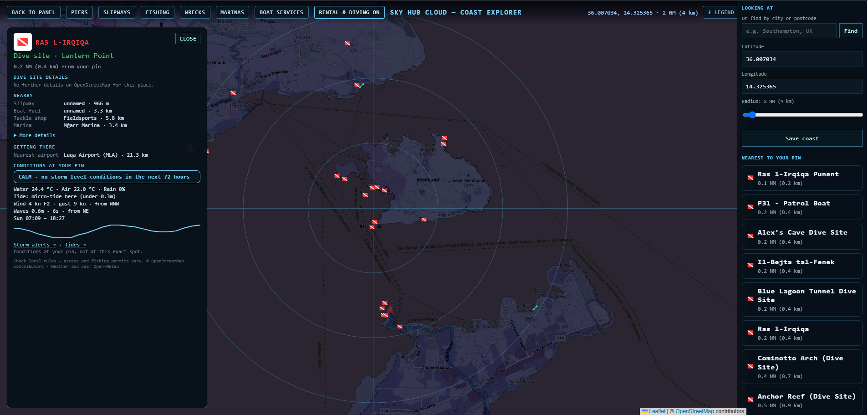868x415 pixels.
Task: Focus the city or postcode search field
Action: point(789,31)
